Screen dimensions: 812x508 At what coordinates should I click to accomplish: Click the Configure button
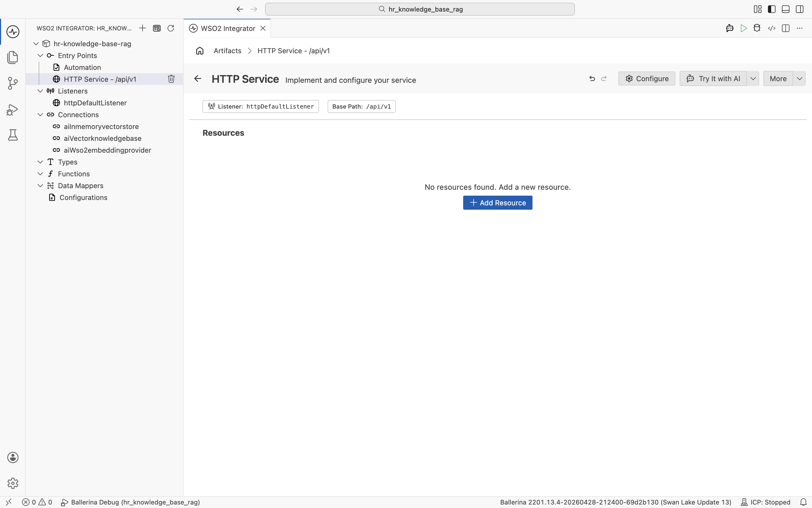647,78
